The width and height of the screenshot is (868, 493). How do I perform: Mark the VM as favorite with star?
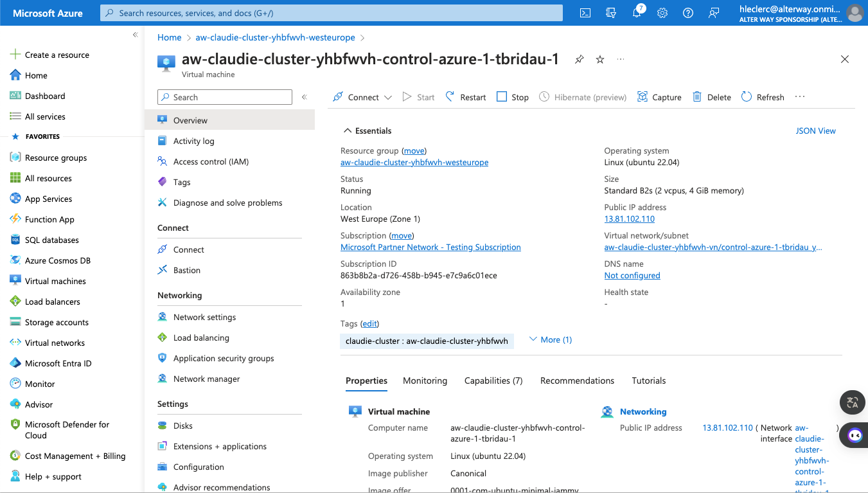(600, 59)
